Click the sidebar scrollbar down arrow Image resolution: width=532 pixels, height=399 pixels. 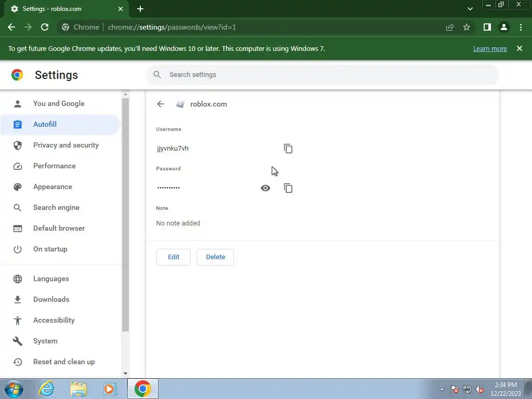click(x=125, y=373)
